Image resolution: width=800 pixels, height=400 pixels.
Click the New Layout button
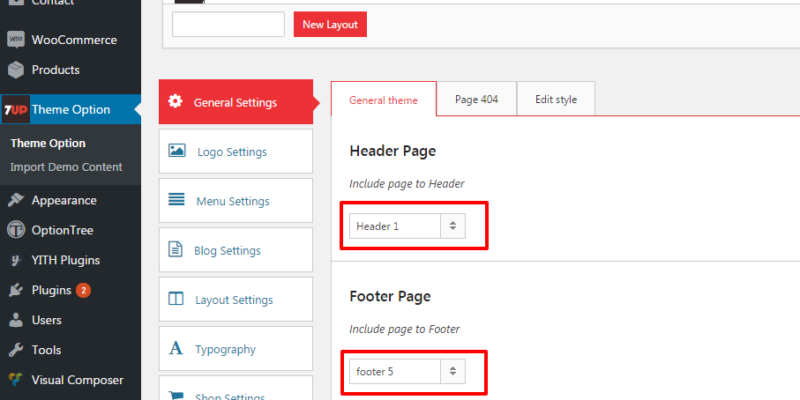click(x=330, y=24)
